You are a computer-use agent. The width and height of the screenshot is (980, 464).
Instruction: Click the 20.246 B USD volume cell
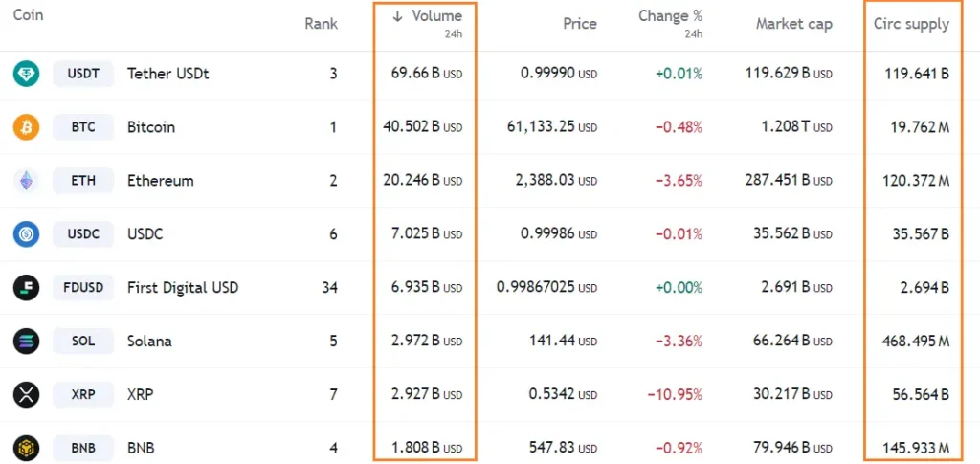(422, 181)
